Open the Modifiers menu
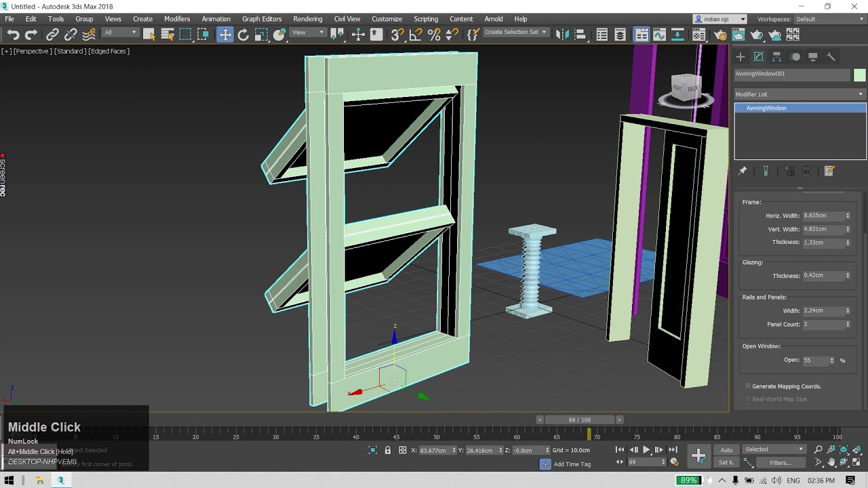The width and height of the screenshot is (868, 488). [x=177, y=19]
